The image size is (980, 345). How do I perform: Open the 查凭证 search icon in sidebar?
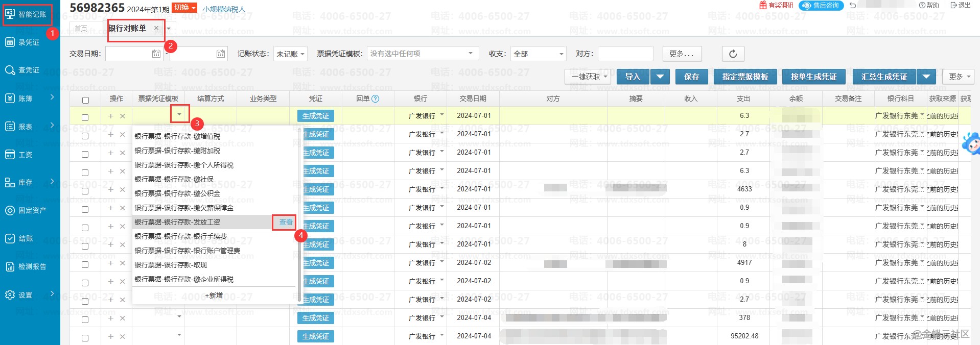(x=10, y=70)
